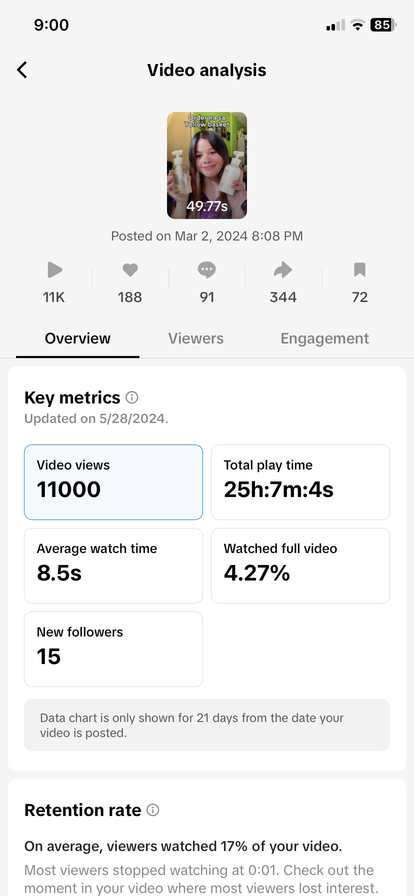Open the Retention rate info icon

click(x=153, y=810)
